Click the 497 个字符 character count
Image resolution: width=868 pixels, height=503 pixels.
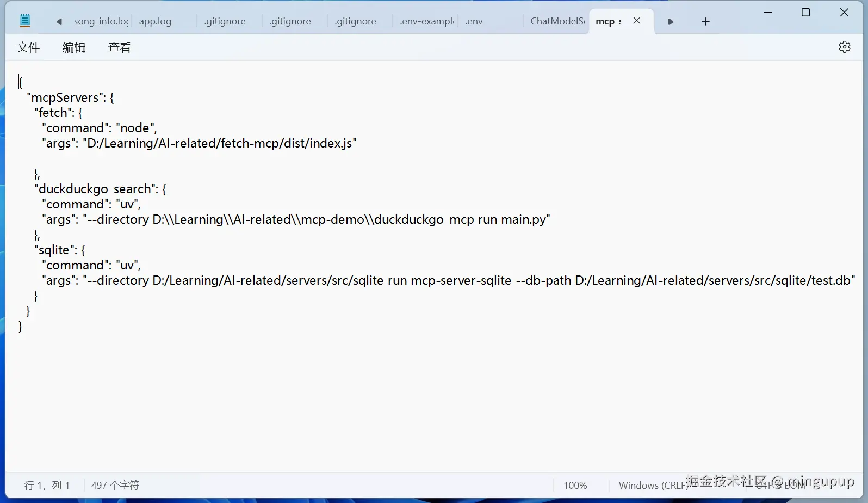point(115,485)
